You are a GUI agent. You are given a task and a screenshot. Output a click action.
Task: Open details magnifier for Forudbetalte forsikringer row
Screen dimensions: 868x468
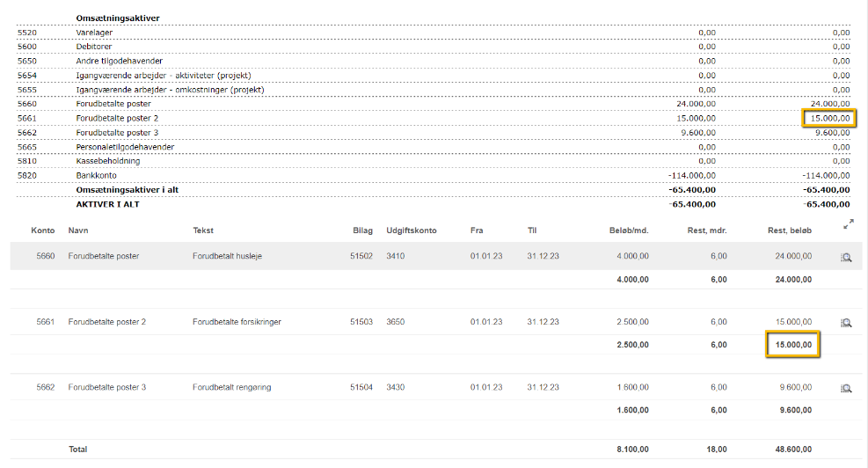pos(846,323)
